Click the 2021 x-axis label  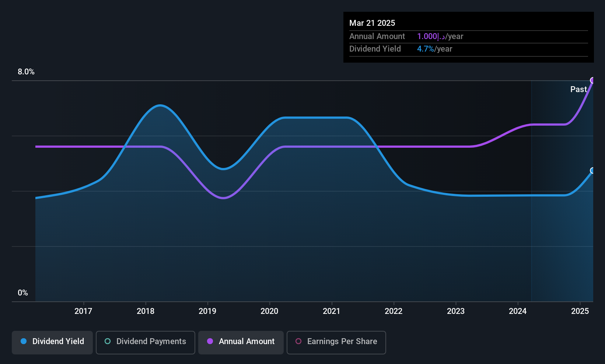332,311
